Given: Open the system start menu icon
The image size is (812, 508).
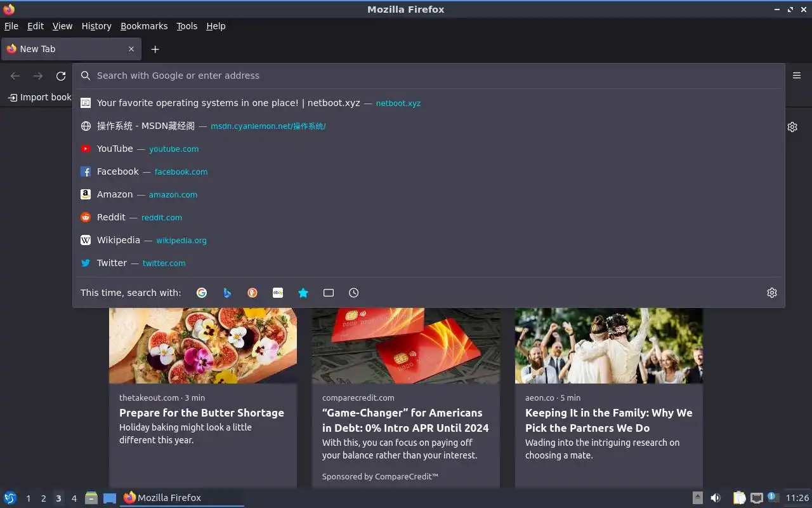Looking at the screenshot, I should pyautogui.click(x=10, y=498).
